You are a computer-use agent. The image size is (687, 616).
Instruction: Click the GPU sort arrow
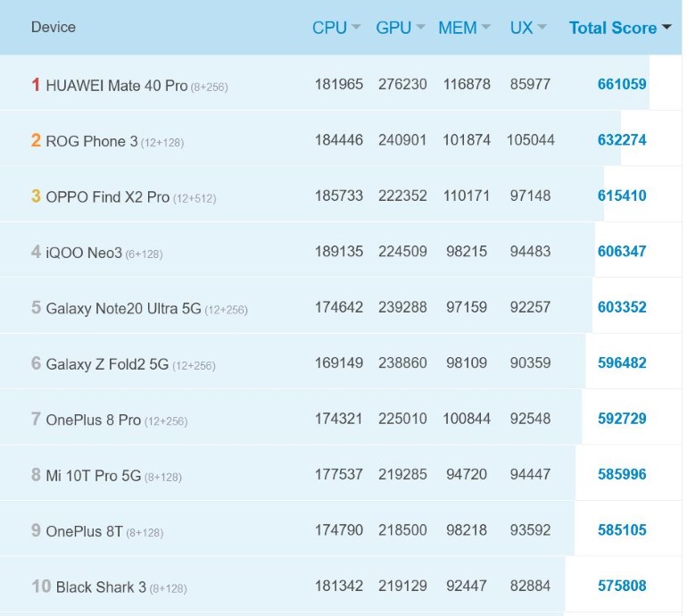(421, 28)
